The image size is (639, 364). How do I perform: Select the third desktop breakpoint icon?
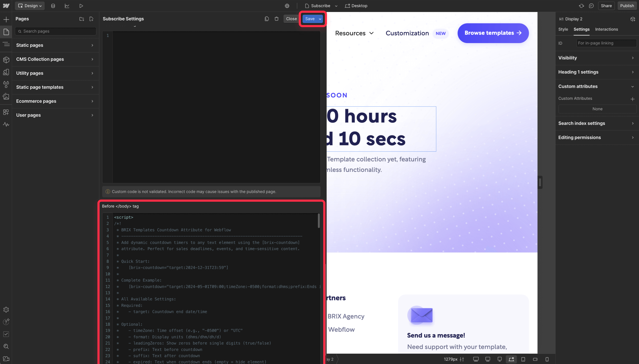[x=499, y=359]
